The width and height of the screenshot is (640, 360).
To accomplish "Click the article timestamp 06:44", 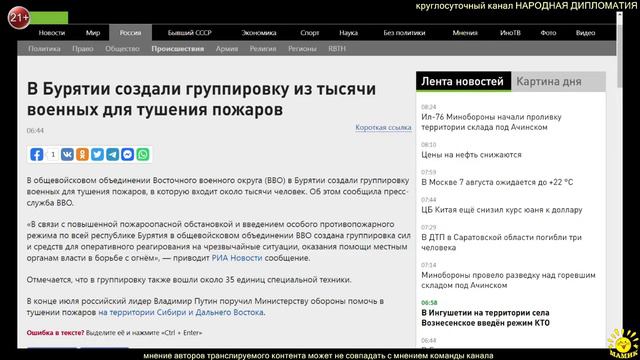I will pyautogui.click(x=35, y=131).
